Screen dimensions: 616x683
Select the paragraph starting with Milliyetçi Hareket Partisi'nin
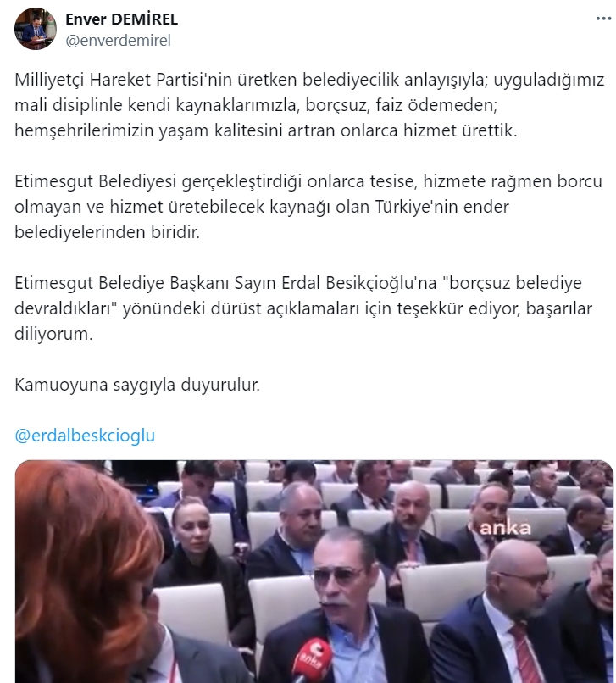(309, 105)
